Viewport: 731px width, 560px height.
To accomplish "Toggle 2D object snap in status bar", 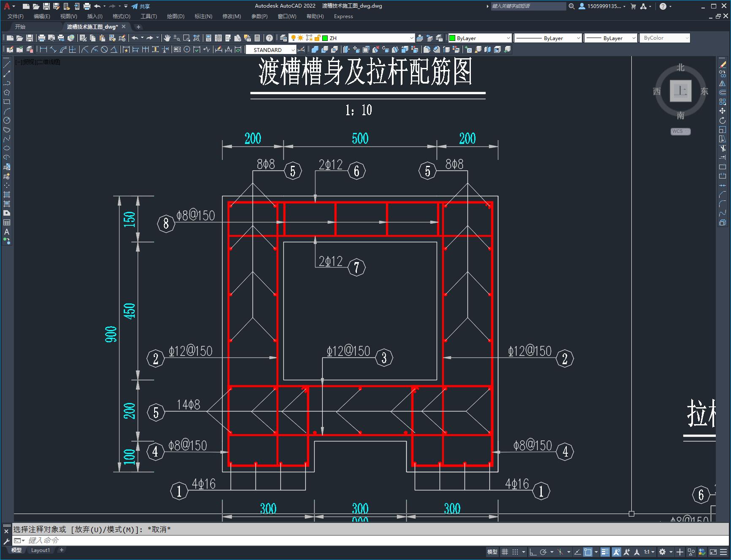I will (588, 552).
